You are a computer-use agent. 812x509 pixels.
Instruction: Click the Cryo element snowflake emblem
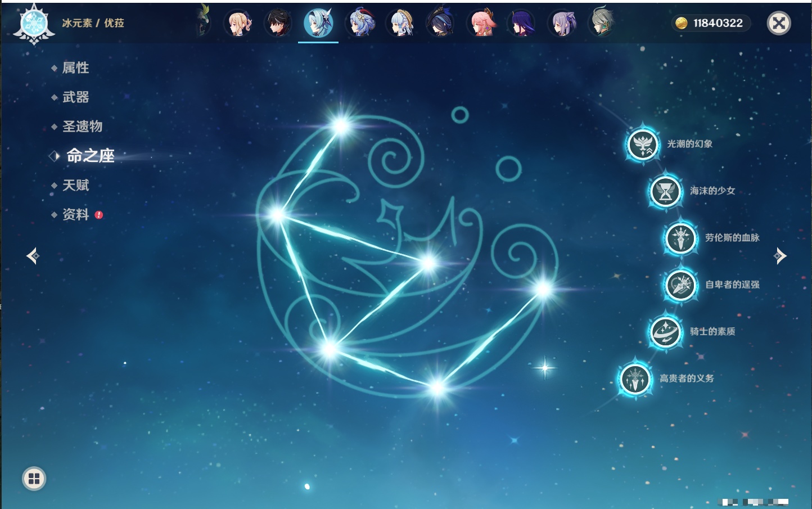coord(34,24)
